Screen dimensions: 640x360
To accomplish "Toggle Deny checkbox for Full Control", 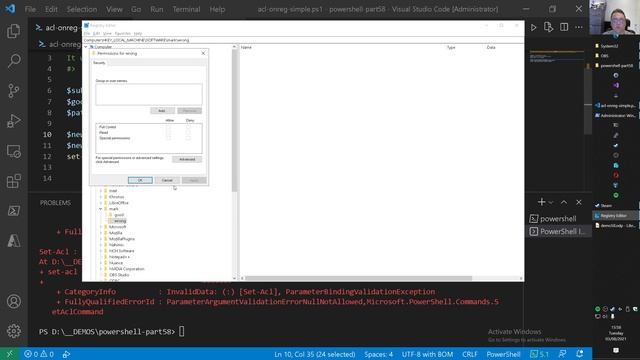I will (188, 127).
